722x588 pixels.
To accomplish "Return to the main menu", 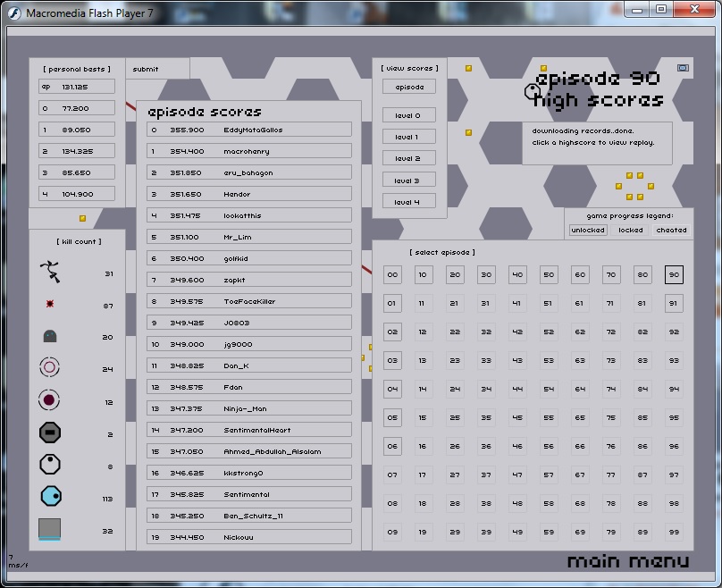I will point(628,561).
